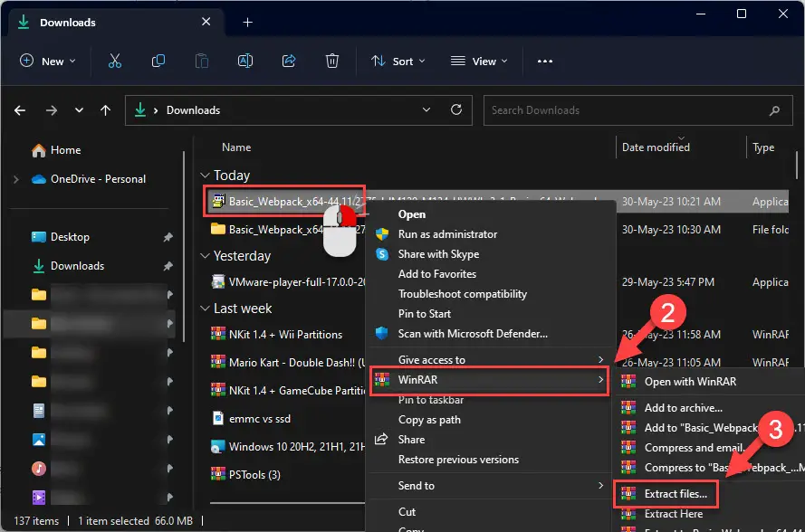Viewport: 805px width, 532px height.
Task: Expand address bar history dropdown
Action: tap(426, 109)
